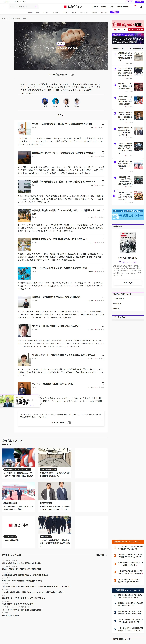Close the おすすめ記事 popup

tap(40, 396)
